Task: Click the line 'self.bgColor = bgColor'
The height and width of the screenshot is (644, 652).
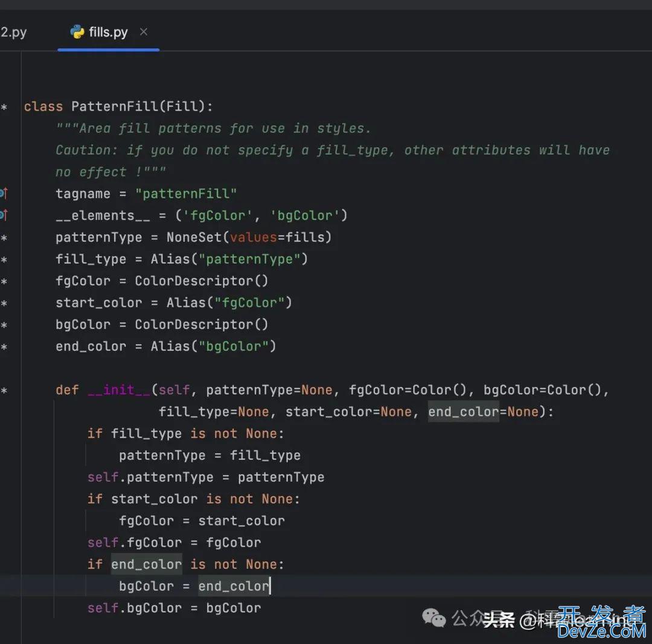Action: coord(174,608)
